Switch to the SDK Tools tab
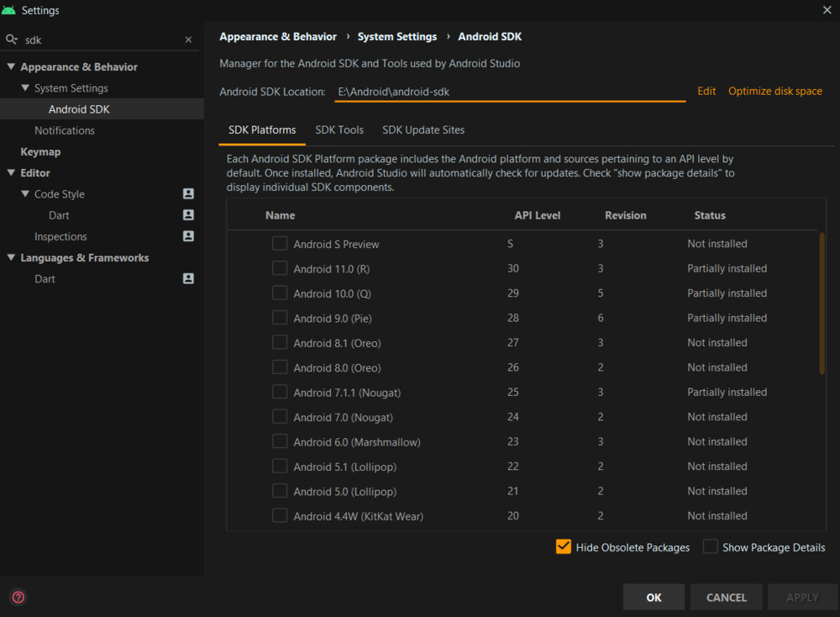840x617 pixels. click(x=339, y=130)
